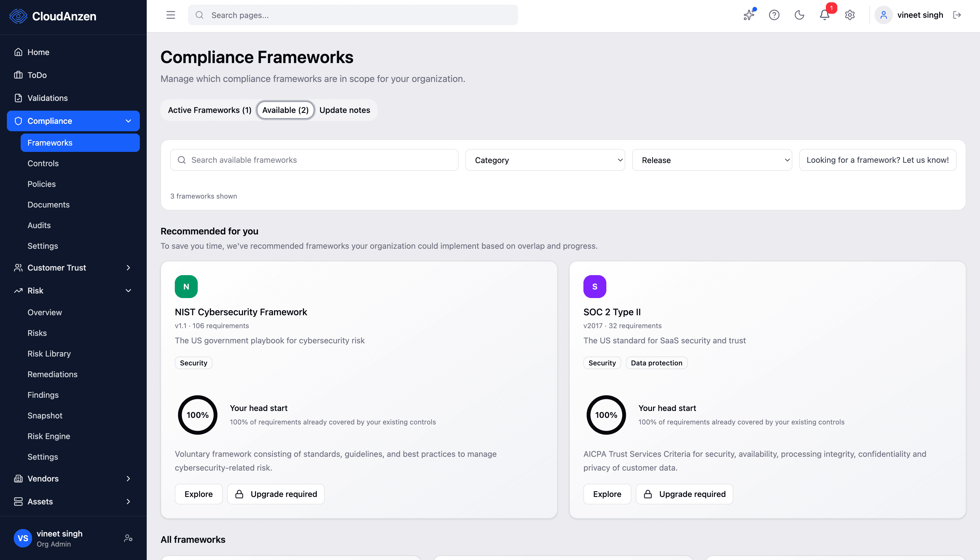Click the green N icon of NIST card

[186, 287]
